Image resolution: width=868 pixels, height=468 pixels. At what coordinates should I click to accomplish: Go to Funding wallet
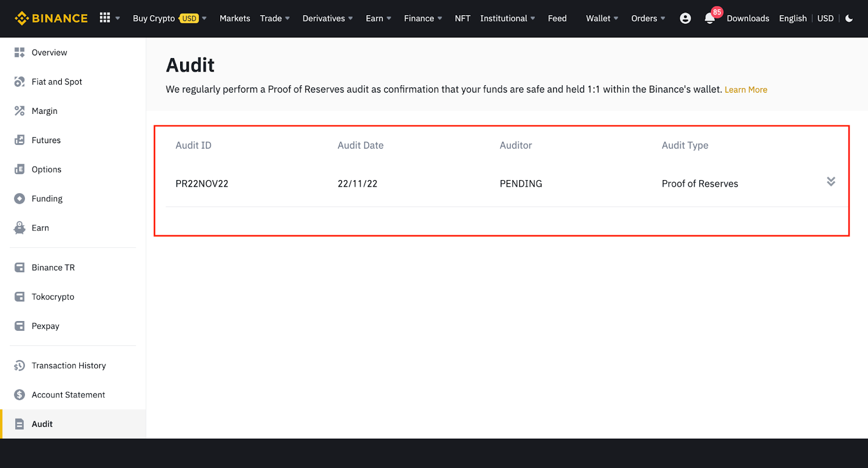coord(47,199)
